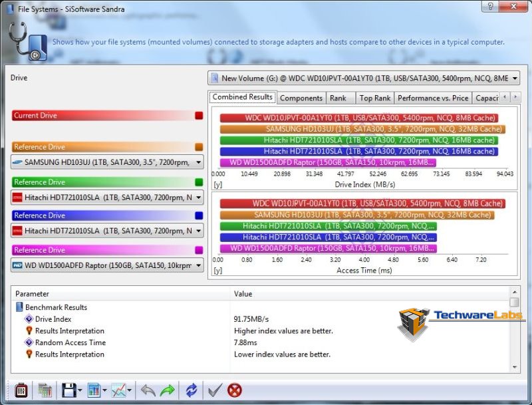Viewport: 532px width, 405px height.
Task: Click the green forward arrow icon
Action: (168, 390)
